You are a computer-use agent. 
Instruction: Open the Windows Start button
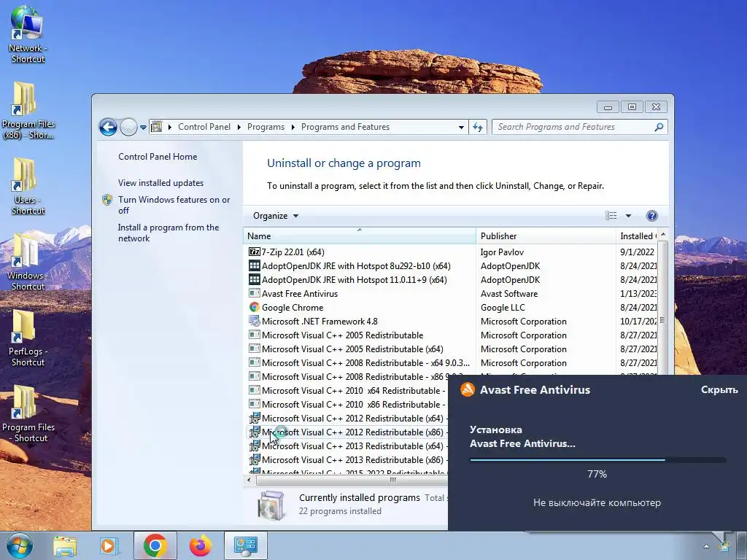click(20, 545)
